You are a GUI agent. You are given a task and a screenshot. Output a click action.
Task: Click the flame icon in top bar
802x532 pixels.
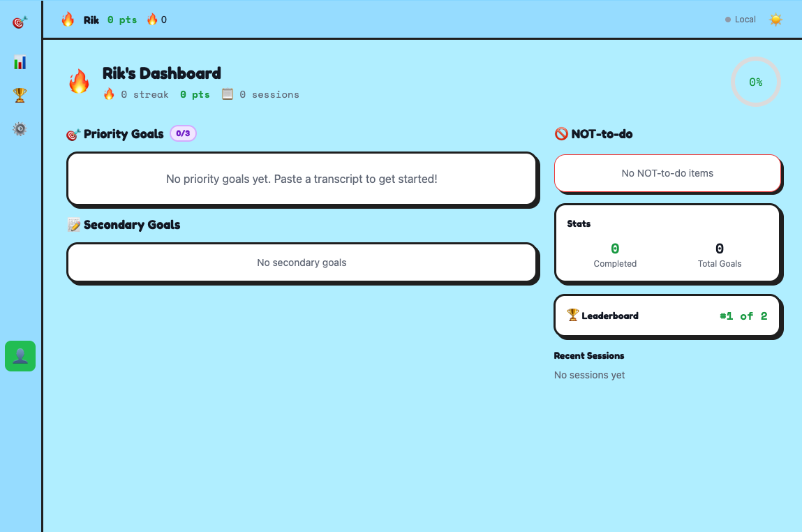pos(68,20)
